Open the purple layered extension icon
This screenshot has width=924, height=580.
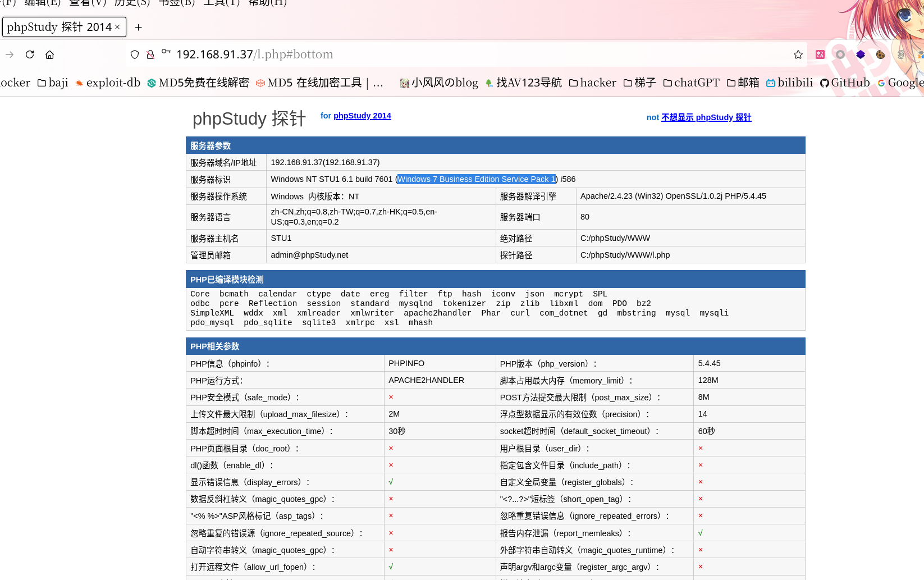pyautogui.click(x=861, y=54)
